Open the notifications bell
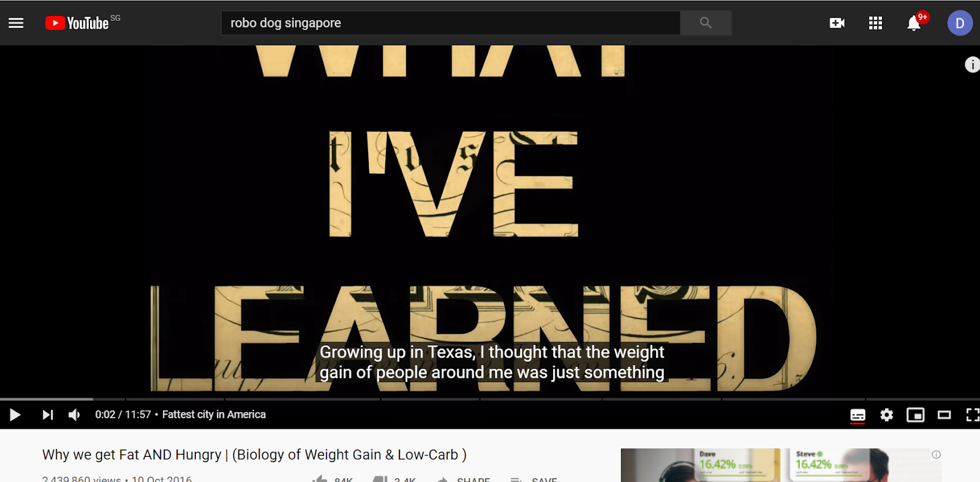This screenshot has width=980, height=482. [x=914, y=23]
